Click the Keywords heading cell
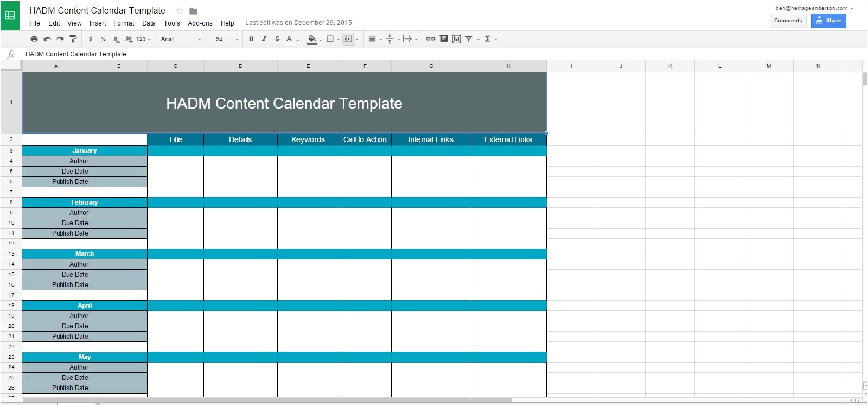Viewport: 868px width, 406px height. coord(308,139)
